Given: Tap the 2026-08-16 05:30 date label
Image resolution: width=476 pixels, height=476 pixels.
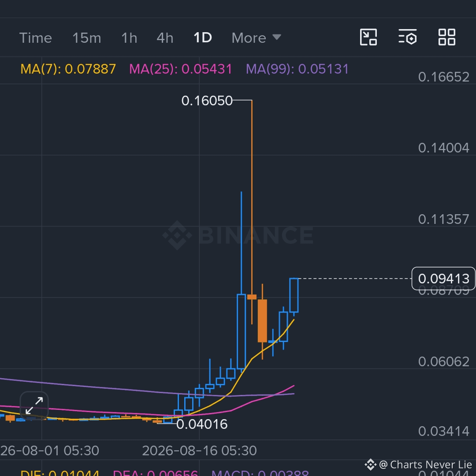Looking at the screenshot, I should click(200, 451).
